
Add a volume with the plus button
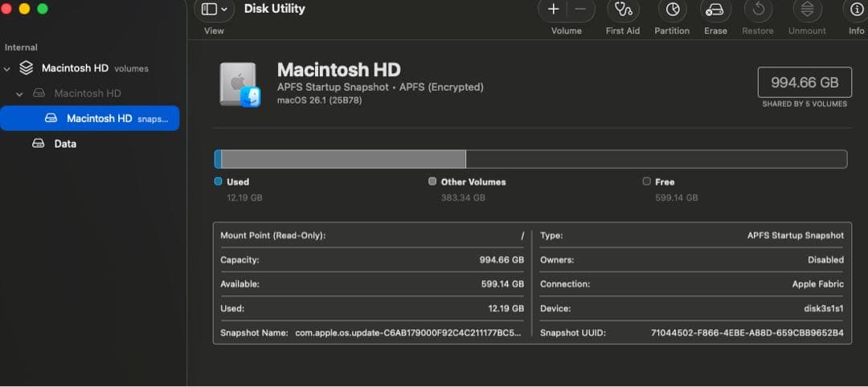click(x=553, y=10)
